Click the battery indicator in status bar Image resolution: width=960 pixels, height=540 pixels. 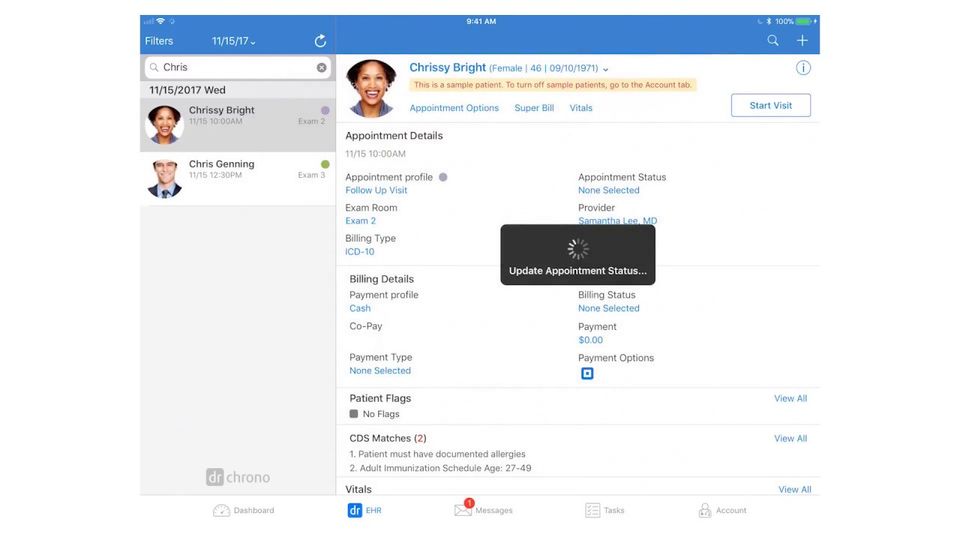(x=803, y=21)
